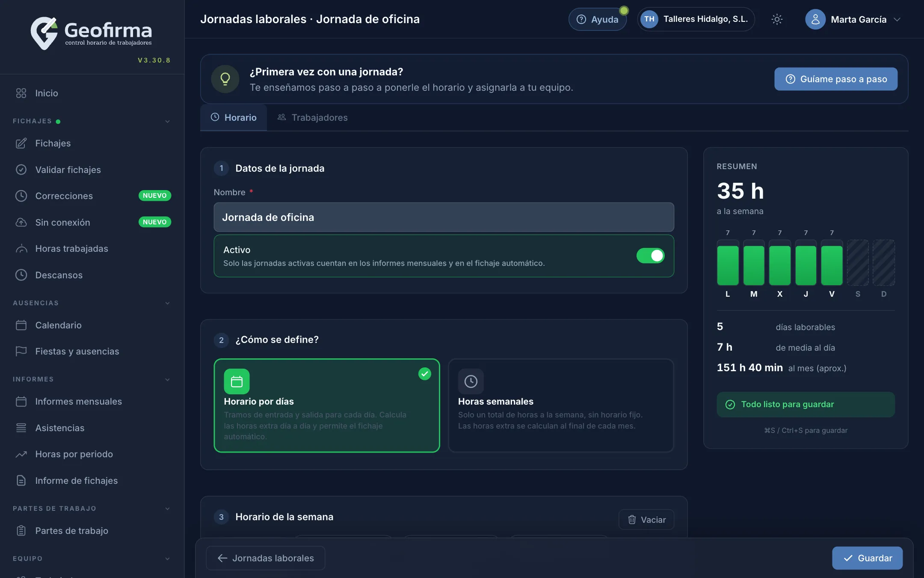Collapse the AUSENCIAS section chevron
The width and height of the screenshot is (924, 578).
pyautogui.click(x=167, y=303)
